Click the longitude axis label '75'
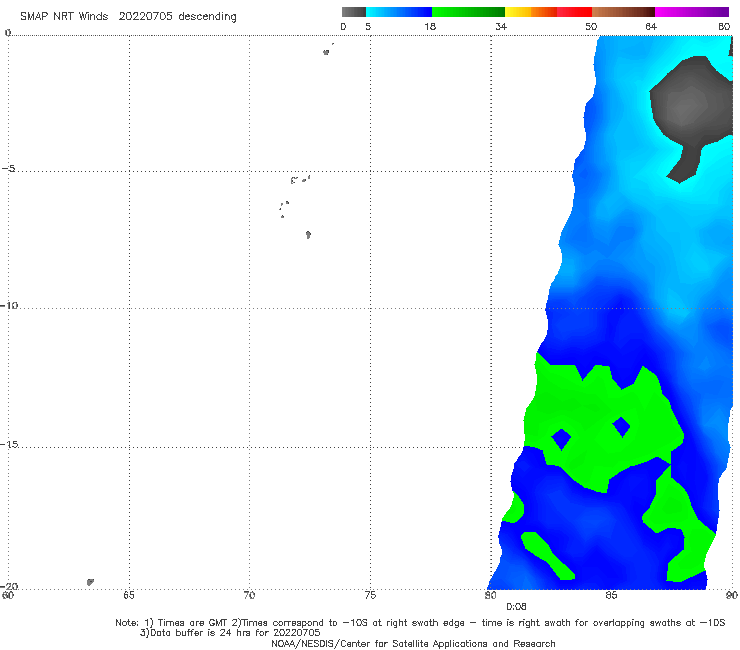 370,595
